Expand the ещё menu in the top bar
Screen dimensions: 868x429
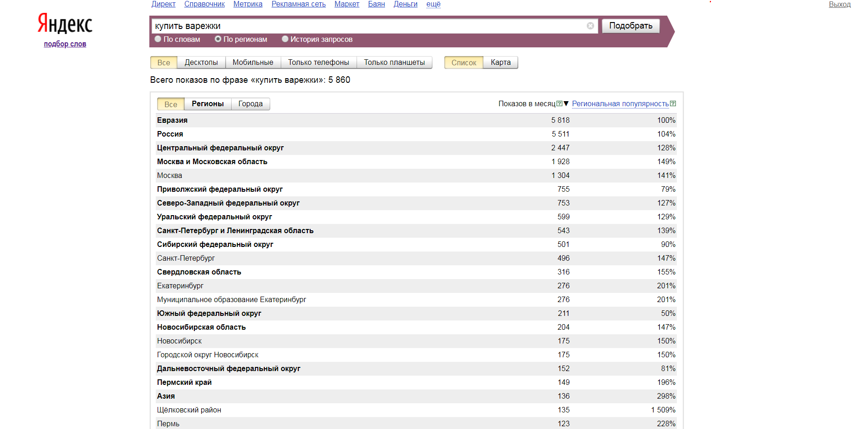tap(433, 4)
